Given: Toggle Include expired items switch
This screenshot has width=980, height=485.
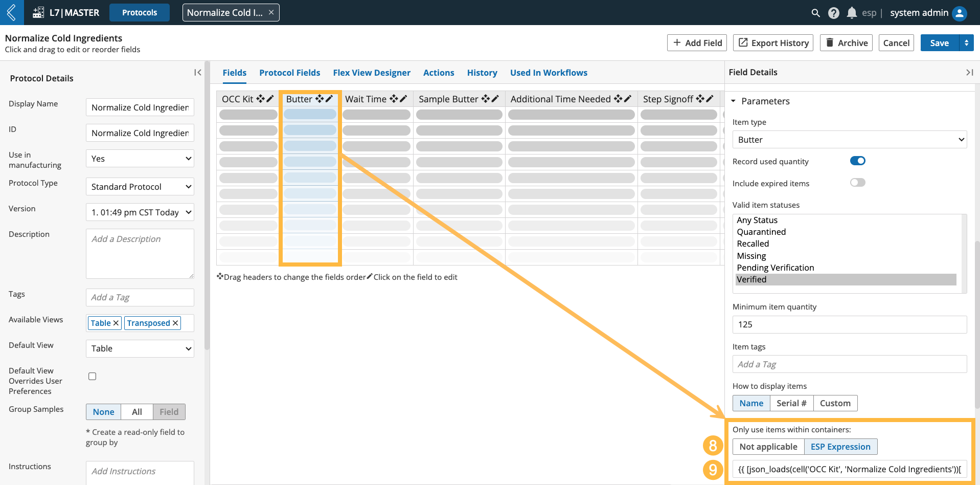Looking at the screenshot, I should point(857,183).
